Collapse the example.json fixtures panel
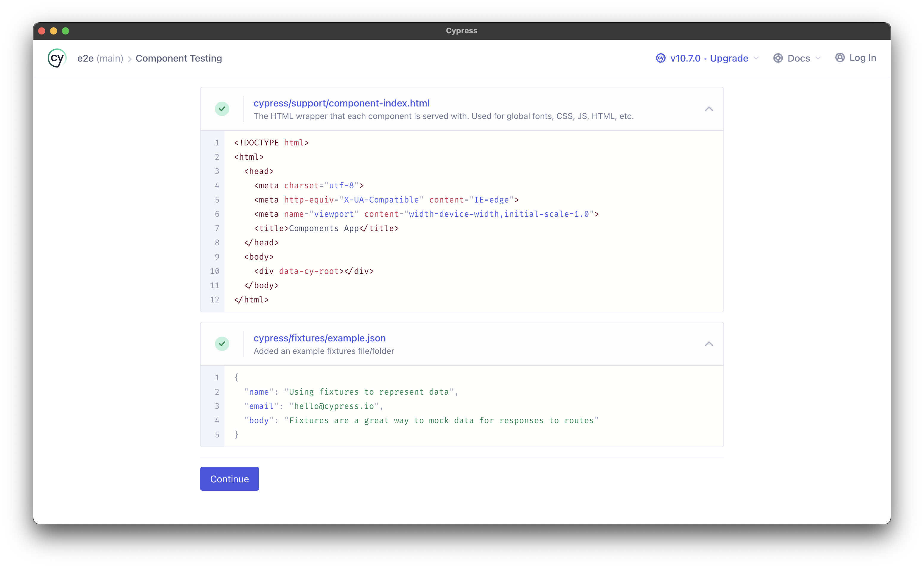 click(708, 344)
